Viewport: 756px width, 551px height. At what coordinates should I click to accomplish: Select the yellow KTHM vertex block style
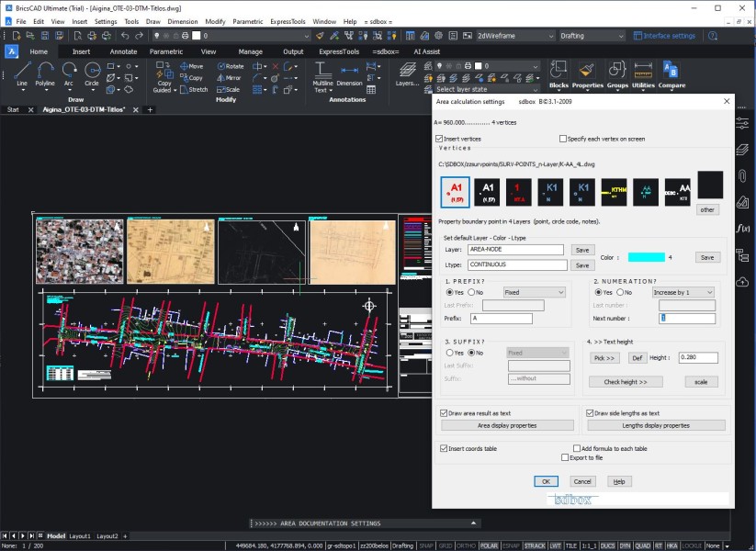click(614, 192)
